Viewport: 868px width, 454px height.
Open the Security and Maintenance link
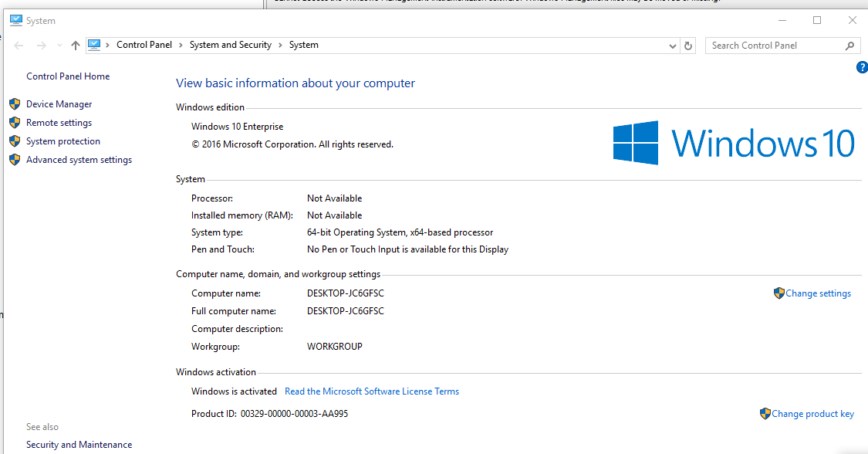(x=79, y=445)
